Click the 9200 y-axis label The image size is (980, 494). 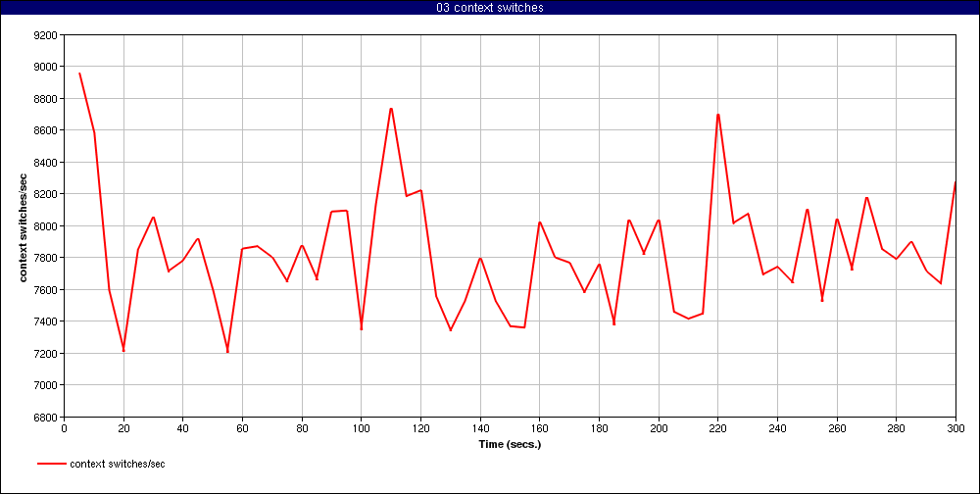click(47, 35)
